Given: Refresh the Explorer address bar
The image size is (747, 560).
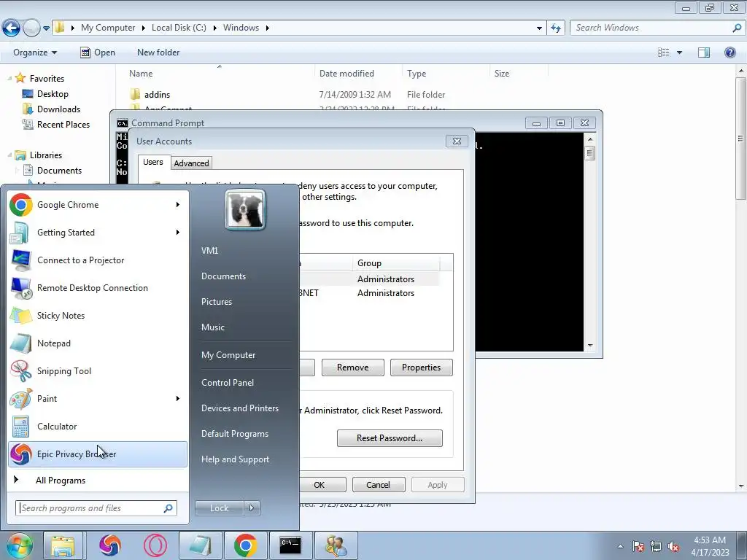Looking at the screenshot, I should coord(556,28).
